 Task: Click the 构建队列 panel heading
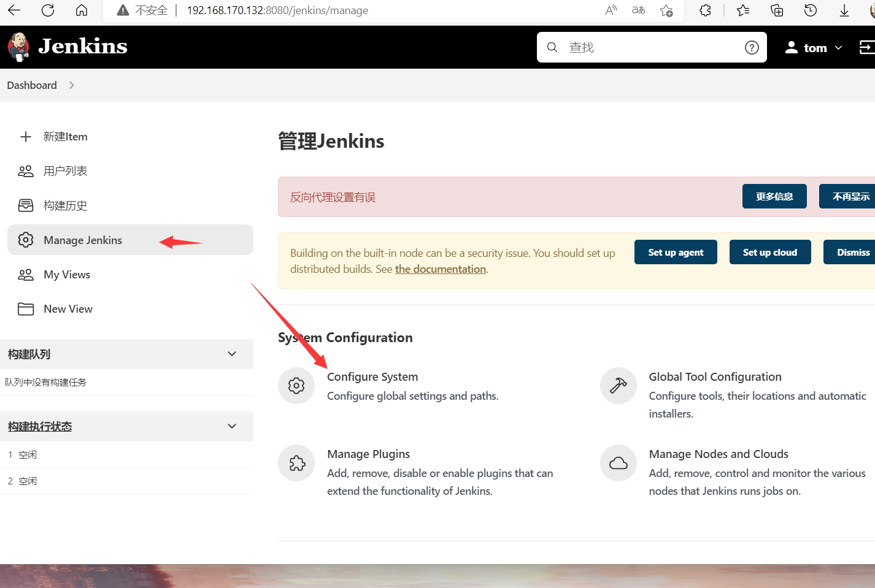click(x=29, y=354)
